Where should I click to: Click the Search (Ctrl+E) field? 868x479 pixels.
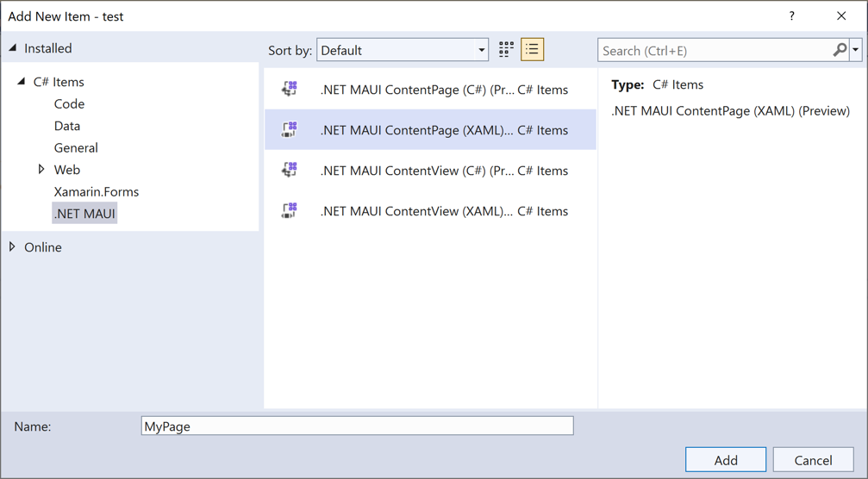coord(715,50)
